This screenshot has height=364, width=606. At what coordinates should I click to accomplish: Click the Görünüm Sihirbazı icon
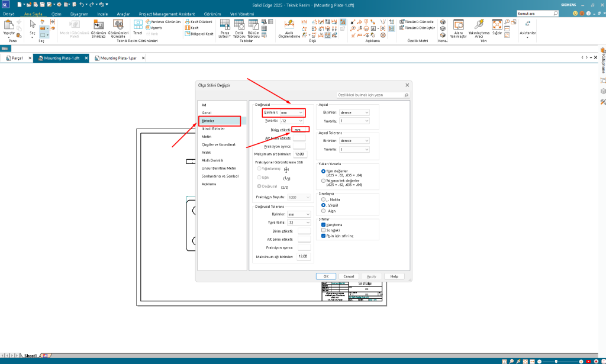tap(98, 27)
